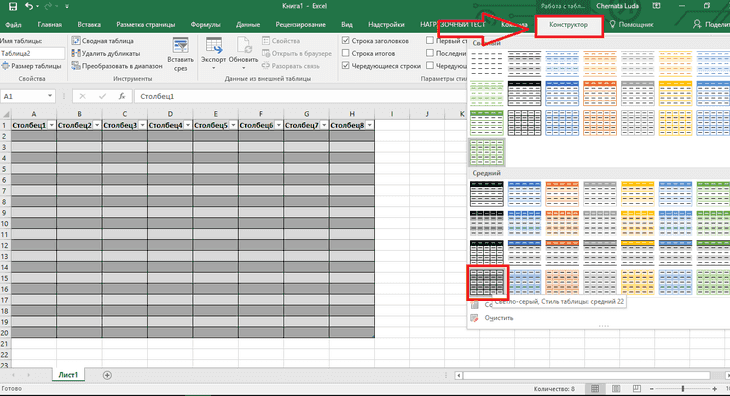This screenshot has height=396, width=730.
Task: Open the Разметка страницы tab
Action: click(146, 25)
